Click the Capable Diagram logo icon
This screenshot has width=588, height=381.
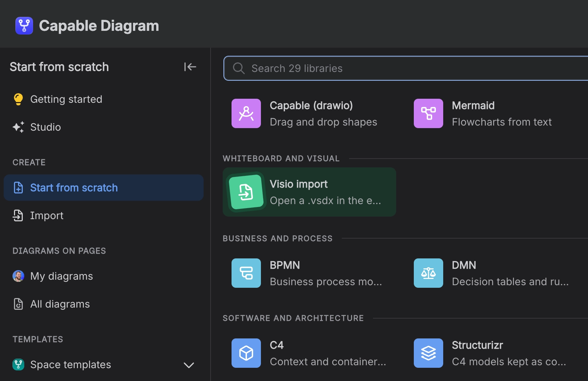point(24,26)
